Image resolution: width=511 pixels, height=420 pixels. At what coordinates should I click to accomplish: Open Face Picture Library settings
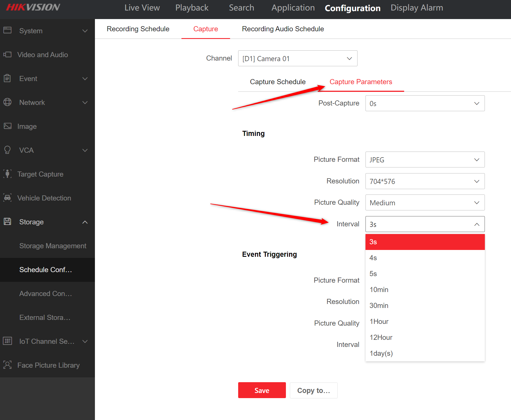47,365
